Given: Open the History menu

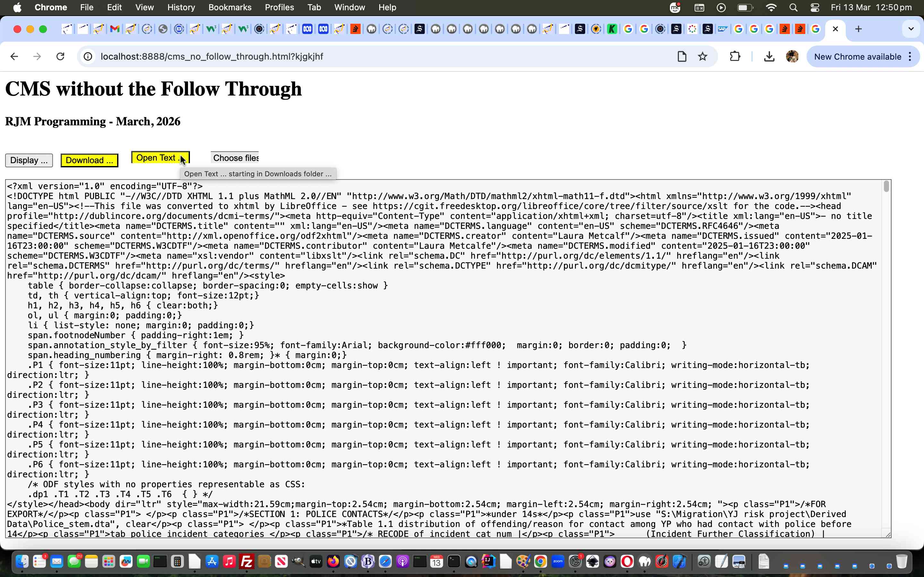Looking at the screenshot, I should coord(181,7).
